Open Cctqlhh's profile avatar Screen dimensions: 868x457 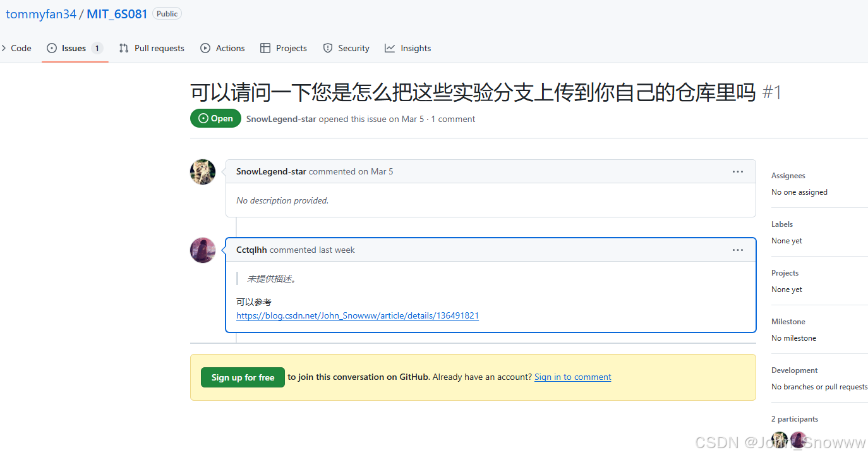(202, 250)
